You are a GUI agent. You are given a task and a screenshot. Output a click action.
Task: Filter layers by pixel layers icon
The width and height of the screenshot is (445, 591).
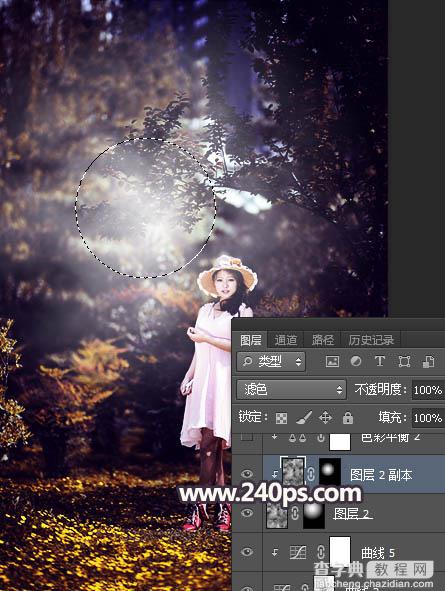pos(332,361)
